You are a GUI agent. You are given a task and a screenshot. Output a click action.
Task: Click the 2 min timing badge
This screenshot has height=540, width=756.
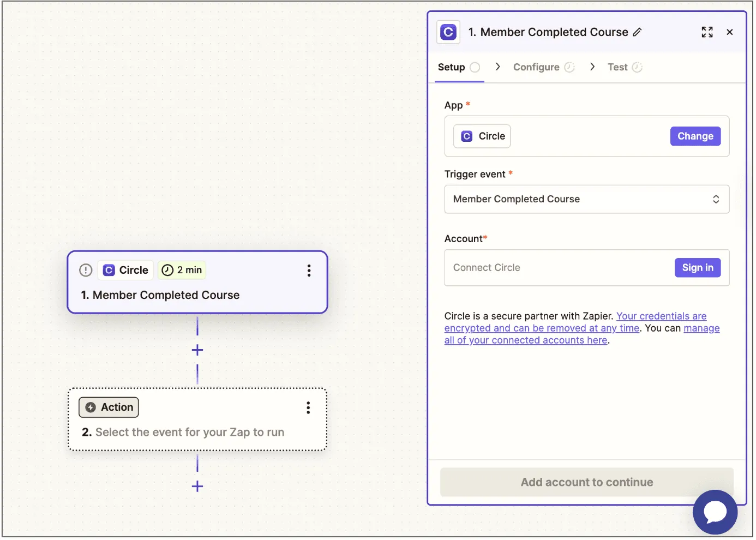pyautogui.click(x=182, y=270)
